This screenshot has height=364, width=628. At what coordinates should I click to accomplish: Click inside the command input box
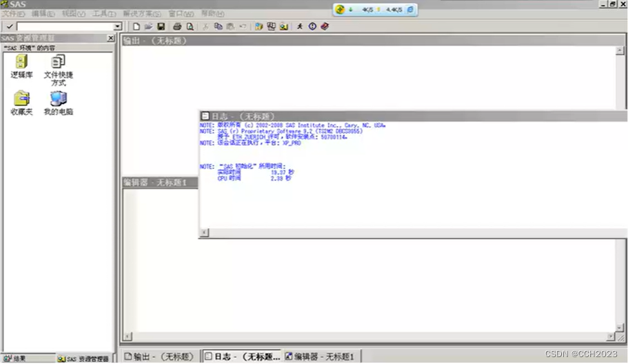point(65,26)
